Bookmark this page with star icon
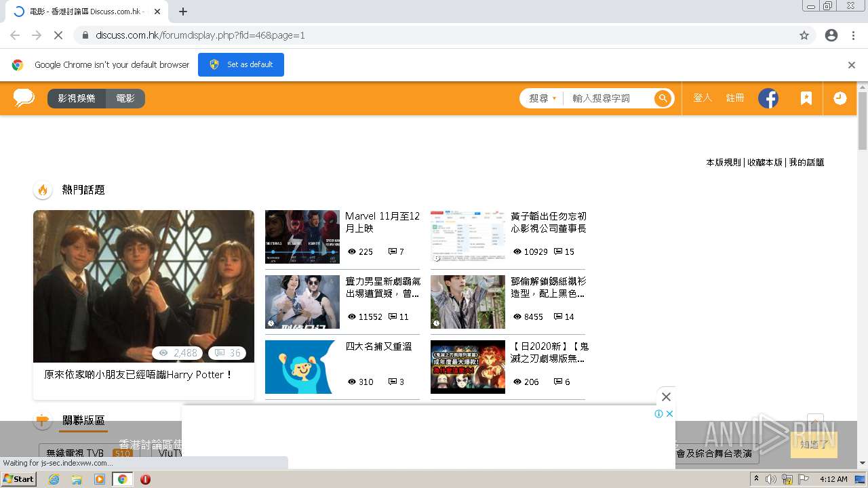 click(x=804, y=35)
